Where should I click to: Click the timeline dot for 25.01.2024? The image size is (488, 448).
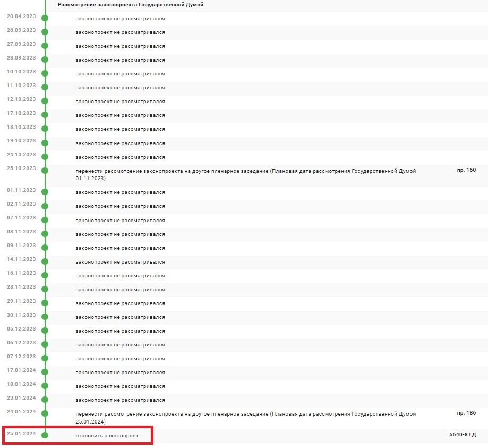(x=45, y=435)
